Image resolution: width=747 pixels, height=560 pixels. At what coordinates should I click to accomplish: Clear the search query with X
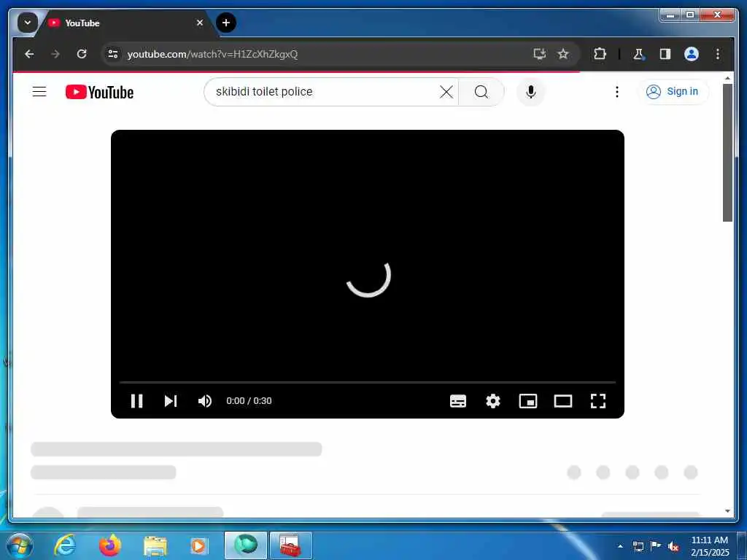(446, 91)
